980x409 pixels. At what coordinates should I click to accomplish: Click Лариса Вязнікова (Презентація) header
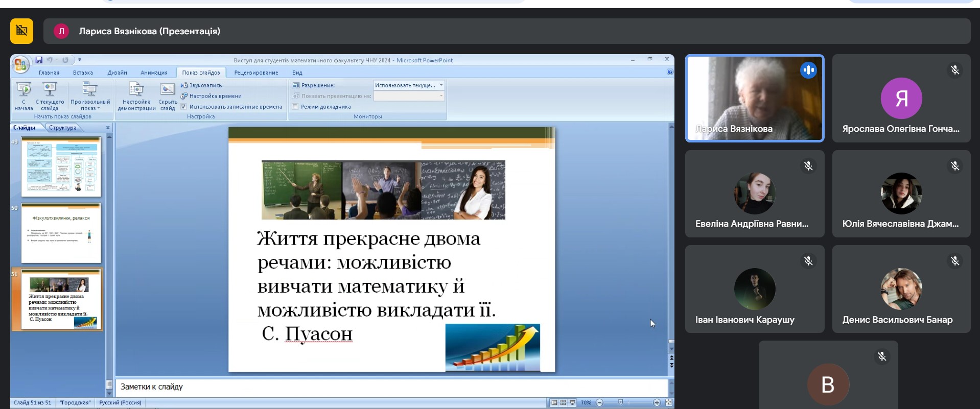(150, 31)
